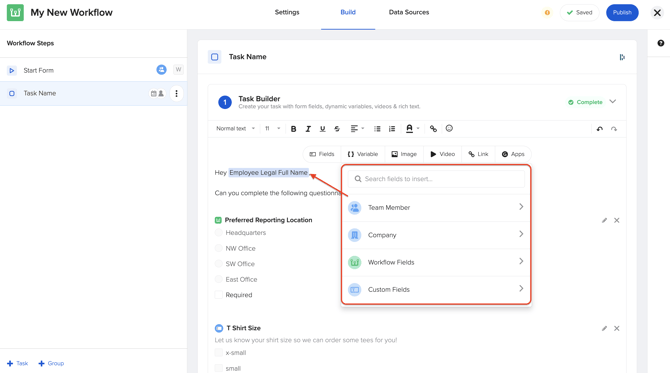Close the workflow editor with X
Screen dimensions: 670x373
click(x=657, y=13)
